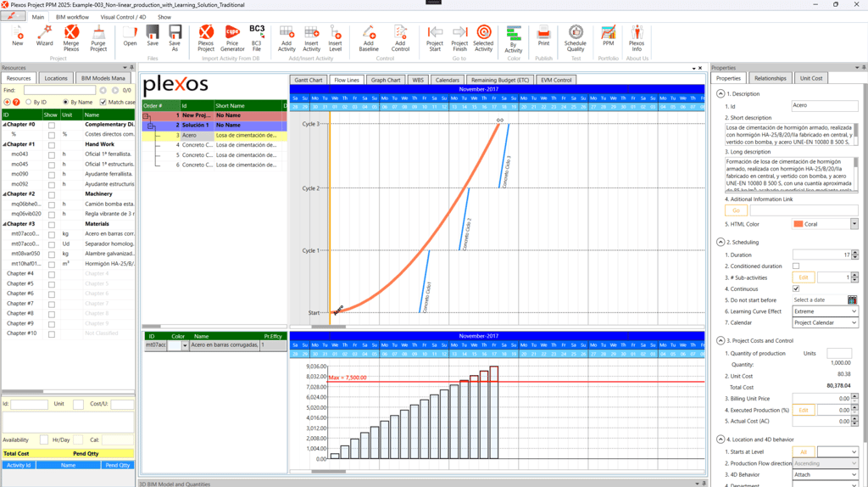Go to Selected Activity
Image resolution: width=868 pixels, height=487 pixels.
click(483, 38)
